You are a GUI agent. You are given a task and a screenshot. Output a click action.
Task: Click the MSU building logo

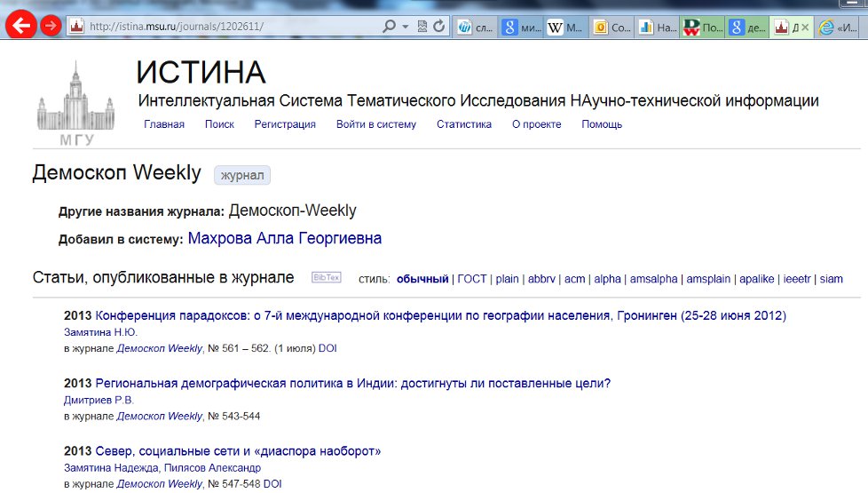[x=64, y=103]
